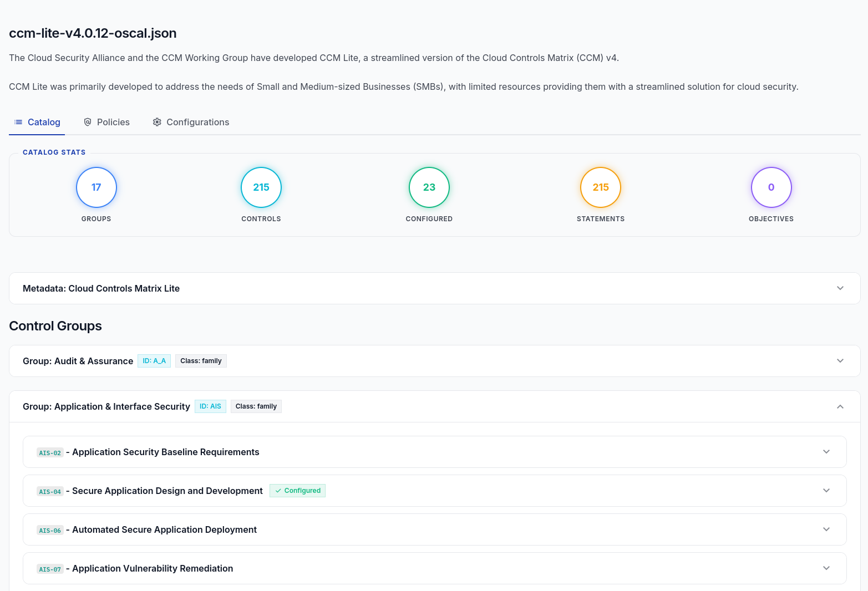Viewport: 868px width, 591px height.
Task: Click the Configurations gear icon
Action: click(156, 121)
